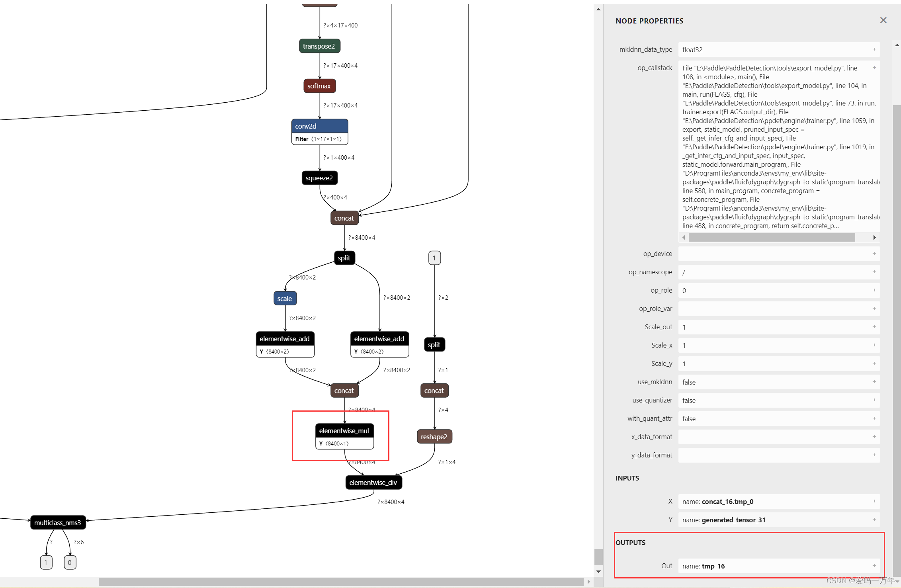
Task: Select the softmax node
Action: pyautogui.click(x=319, y=86)
